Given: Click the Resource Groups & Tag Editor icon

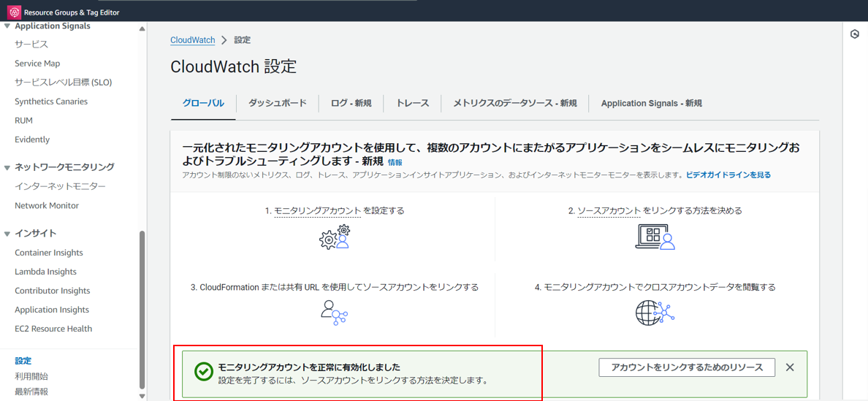Looking at the screenshot, I should coord(14,12).
